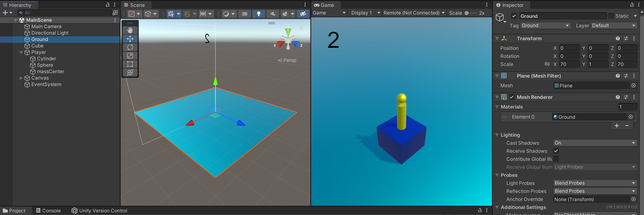
Task: Select the Rotate tool
Action: point(130,47)
